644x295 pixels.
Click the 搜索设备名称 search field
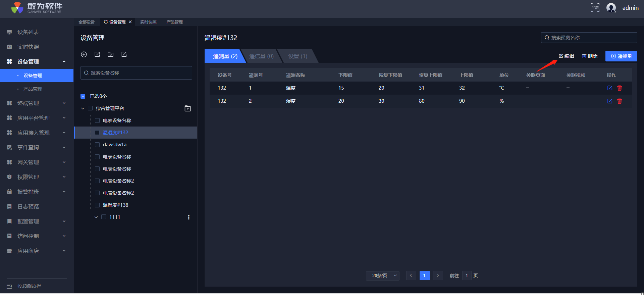(136, 73)
